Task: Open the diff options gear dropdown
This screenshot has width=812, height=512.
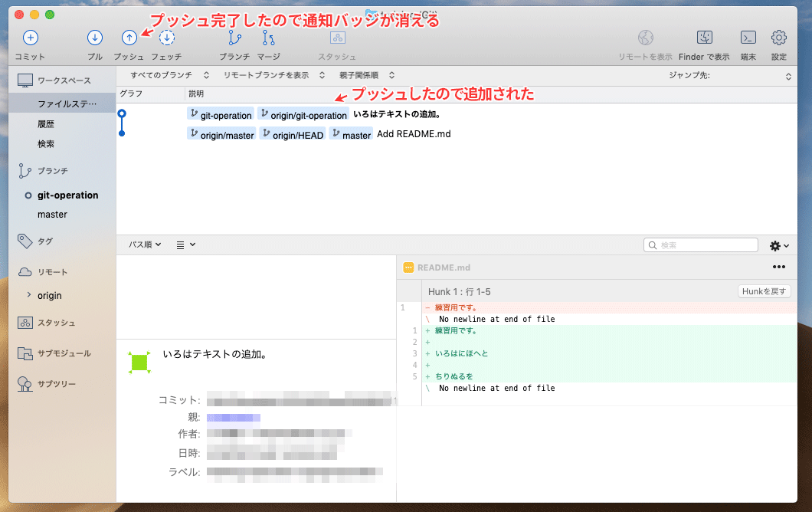Action: click(779, 245)
